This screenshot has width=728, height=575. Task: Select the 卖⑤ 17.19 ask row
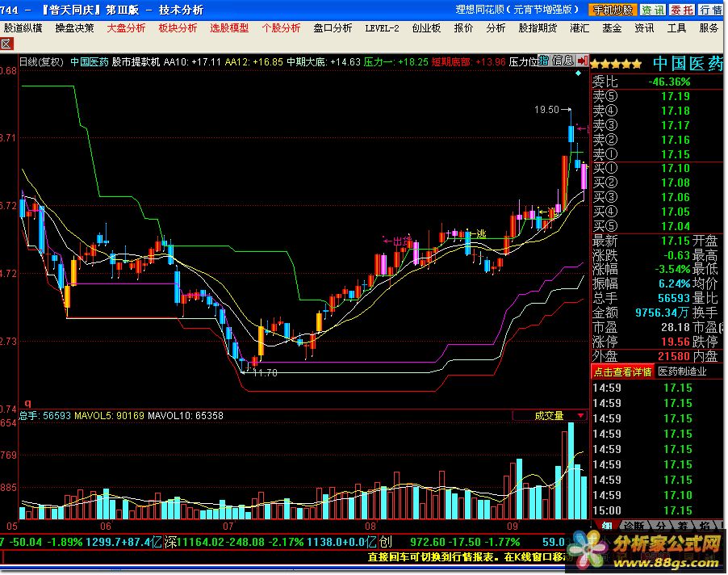tap(657, 96)
